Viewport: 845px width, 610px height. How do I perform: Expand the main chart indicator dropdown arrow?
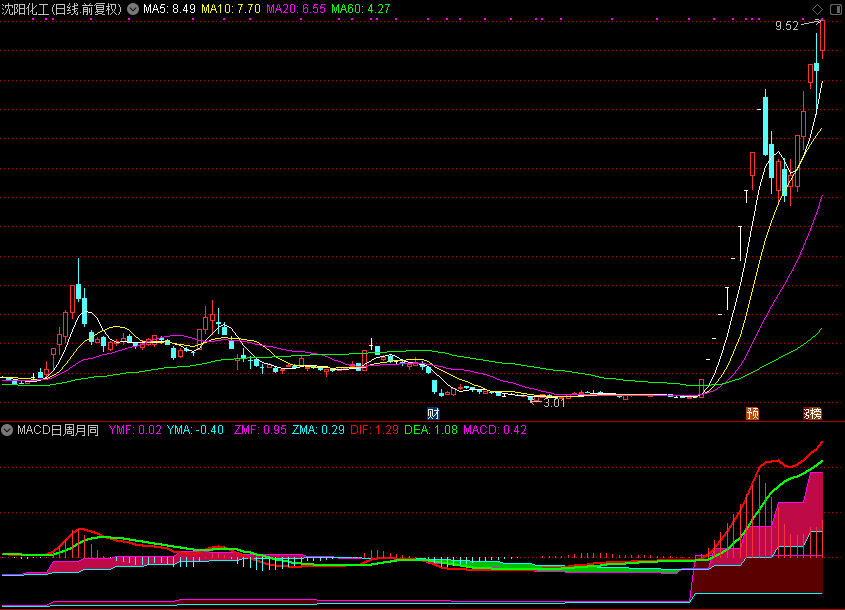133,9
